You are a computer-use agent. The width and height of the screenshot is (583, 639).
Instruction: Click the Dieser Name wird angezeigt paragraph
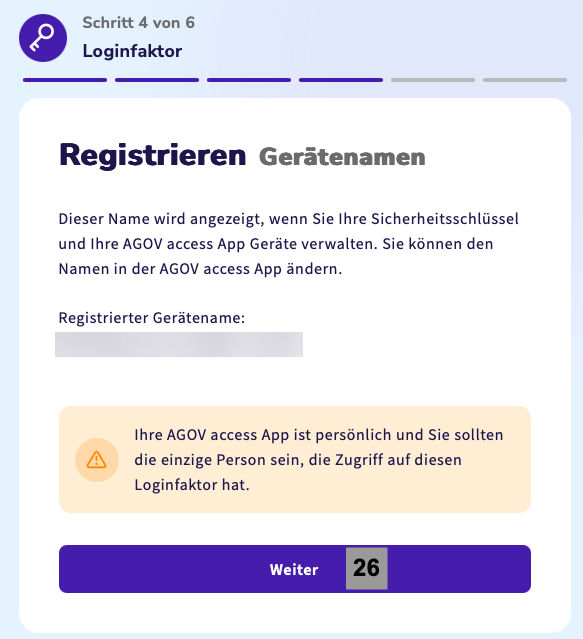288,244
